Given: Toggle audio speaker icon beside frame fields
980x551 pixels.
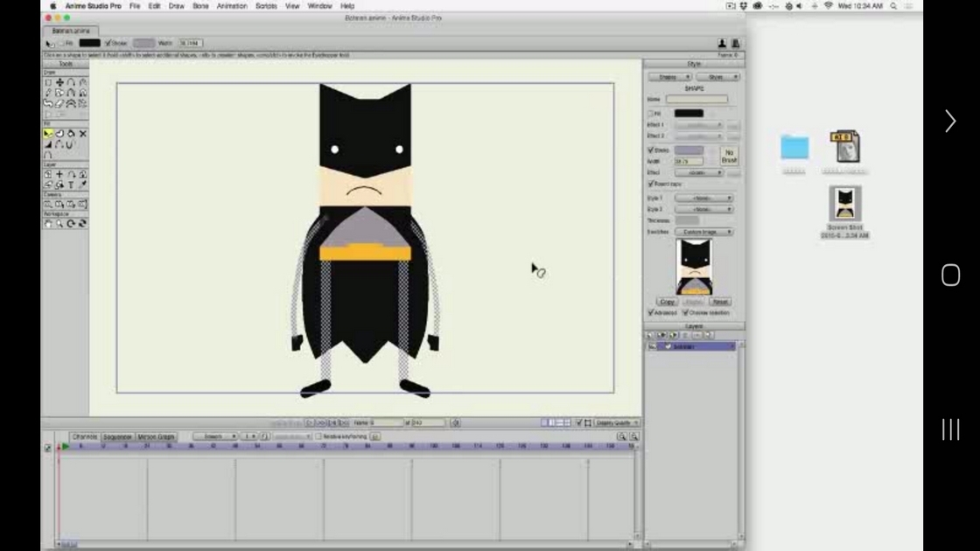Looking at the screenshot, I should pos(456,423).
